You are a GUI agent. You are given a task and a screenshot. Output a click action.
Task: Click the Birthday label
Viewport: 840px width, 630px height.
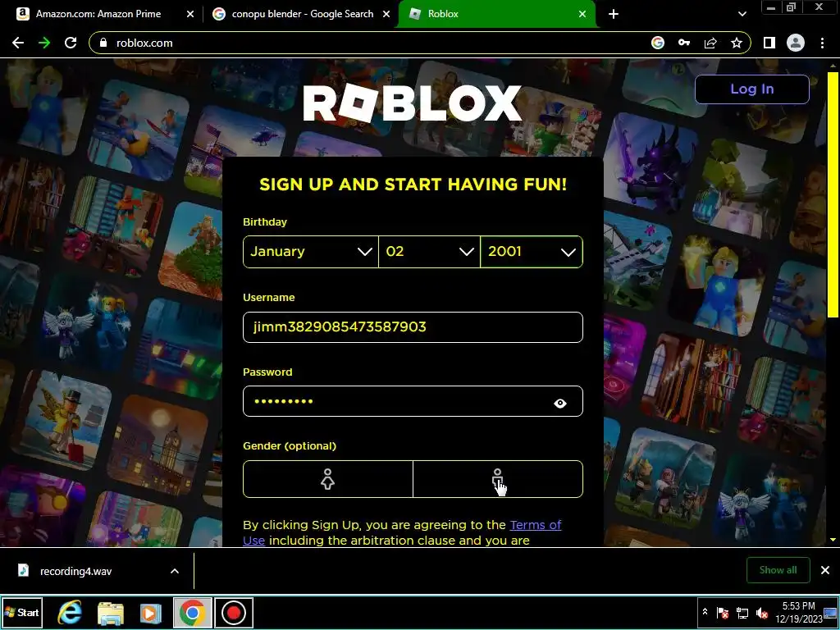265,221
